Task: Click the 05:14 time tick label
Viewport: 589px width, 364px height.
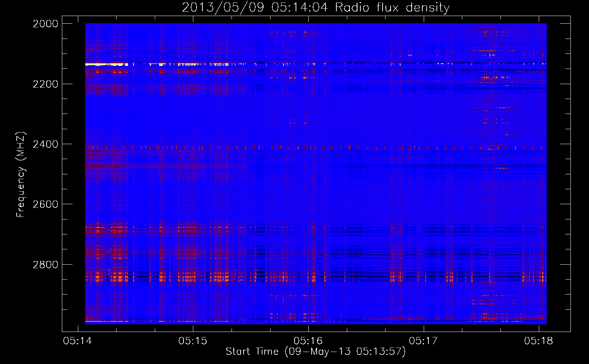Action: click(78, 341)
